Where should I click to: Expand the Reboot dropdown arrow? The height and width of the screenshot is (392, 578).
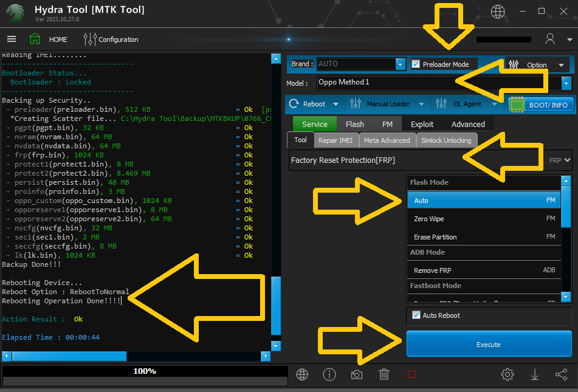[336, 105]
